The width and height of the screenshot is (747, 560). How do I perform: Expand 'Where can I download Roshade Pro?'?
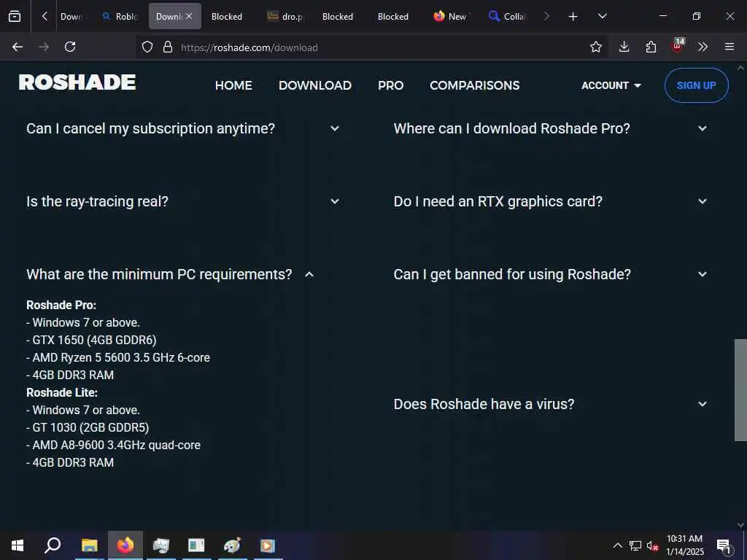(551, 128)
